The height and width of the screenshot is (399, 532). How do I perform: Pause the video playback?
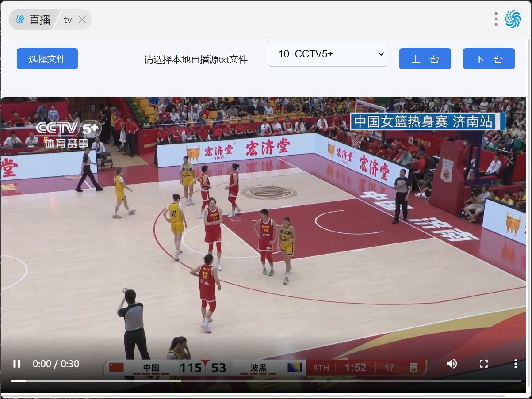(x=17, y=364)
